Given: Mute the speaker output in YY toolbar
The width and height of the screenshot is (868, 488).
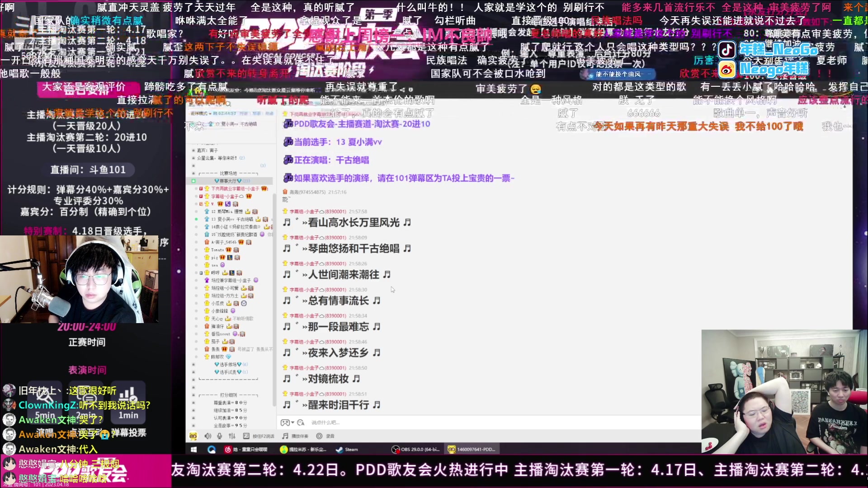Looking at the screenshot, I should 208,436.
